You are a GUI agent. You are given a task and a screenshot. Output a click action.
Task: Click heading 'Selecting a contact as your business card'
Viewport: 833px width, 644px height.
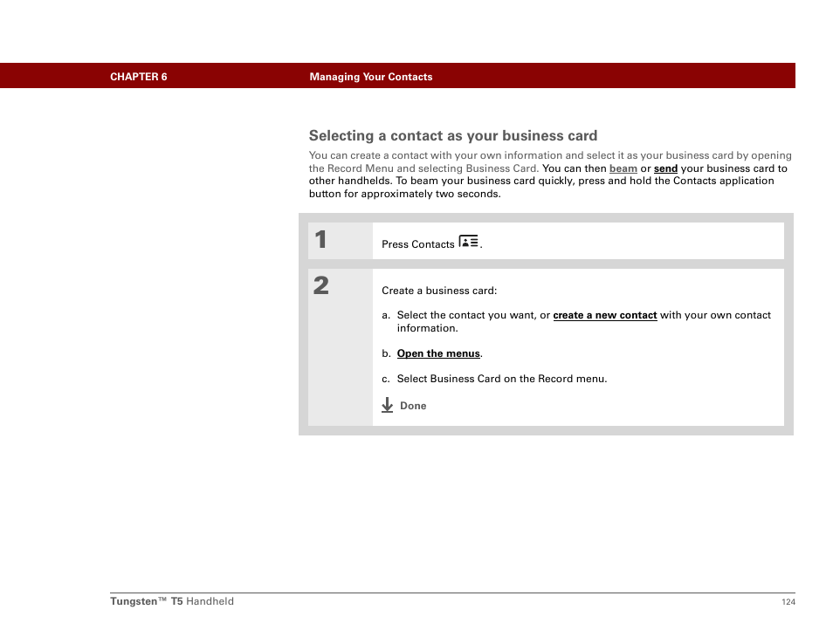coord(453,135)
